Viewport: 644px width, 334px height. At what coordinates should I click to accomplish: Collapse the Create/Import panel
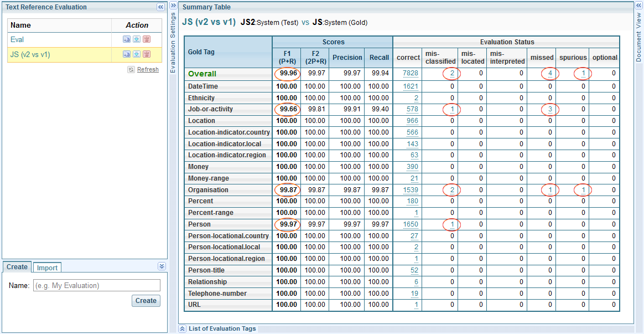click(x=162, y=266)
